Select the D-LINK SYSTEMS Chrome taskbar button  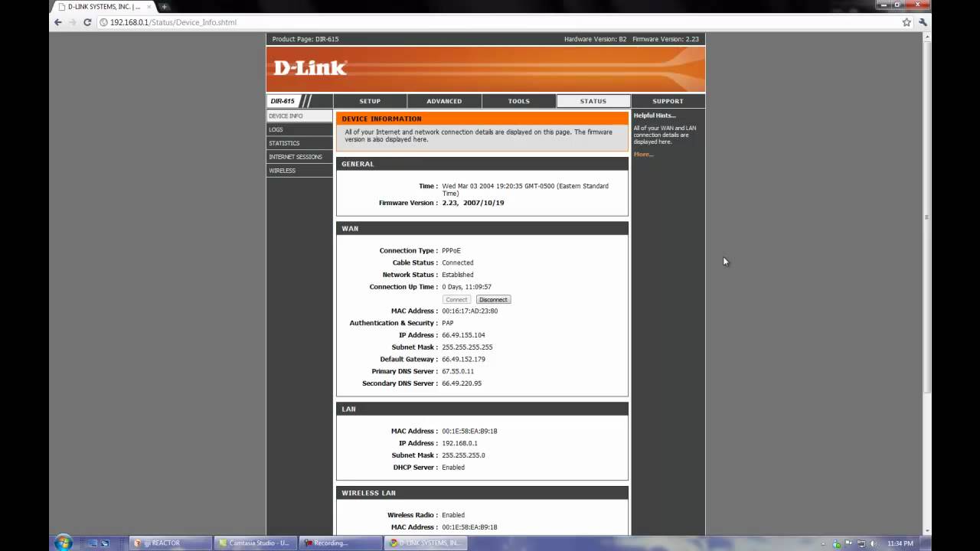coord(426,543)
